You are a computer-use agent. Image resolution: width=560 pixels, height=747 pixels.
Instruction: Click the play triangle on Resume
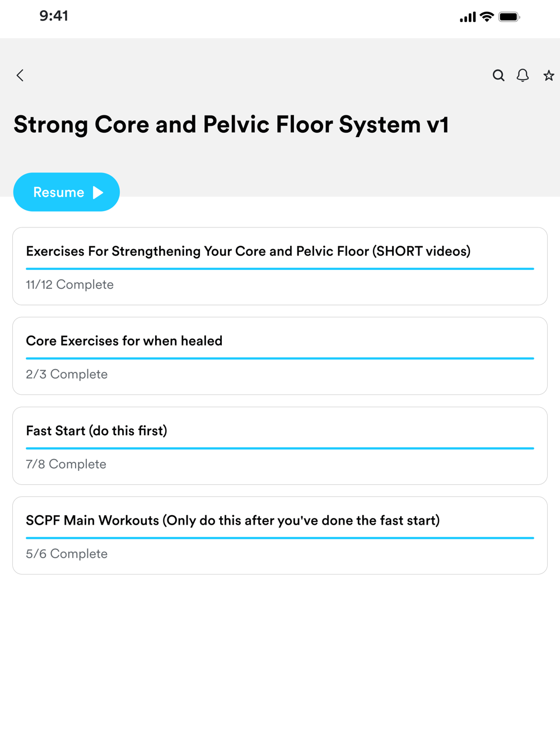click(98, 193)
